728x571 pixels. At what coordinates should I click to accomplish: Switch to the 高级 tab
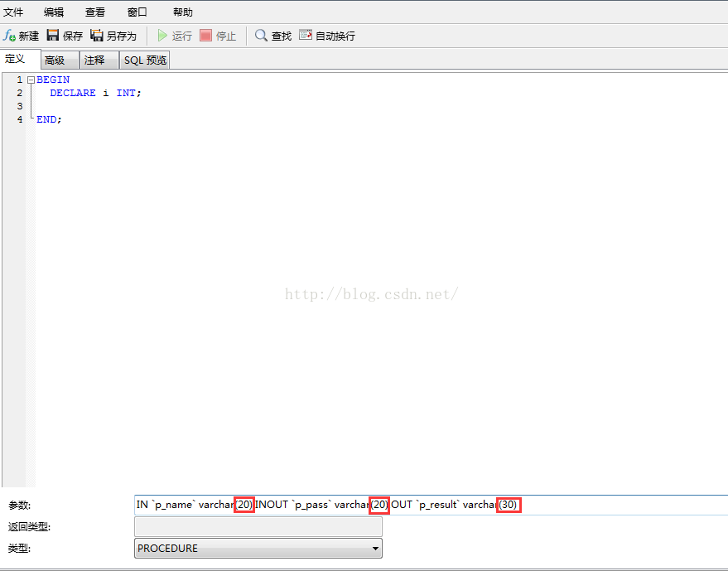coord(60,60)
